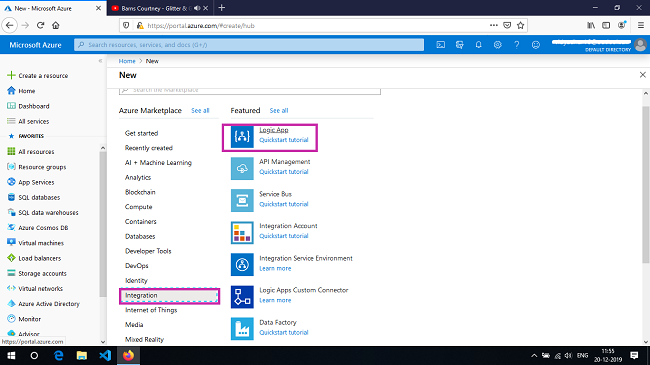Close the New blade
Screen dimensions: 650x365
(x=643, y=75)
